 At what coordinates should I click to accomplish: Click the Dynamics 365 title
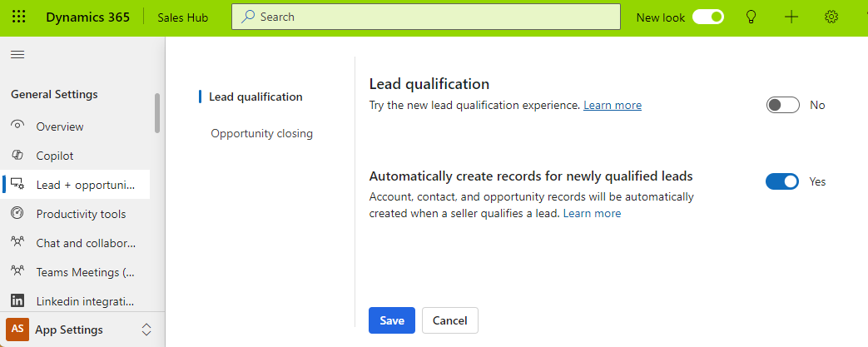tap(88, 17)
